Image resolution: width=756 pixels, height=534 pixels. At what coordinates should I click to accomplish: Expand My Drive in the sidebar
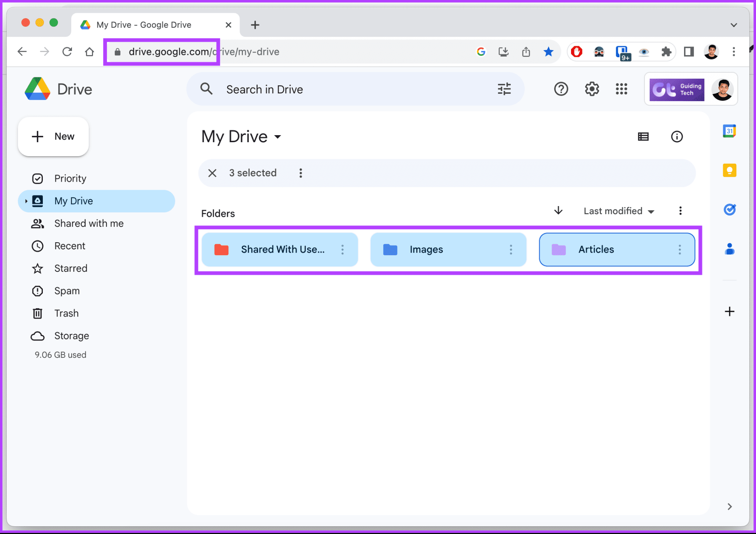tap(25, 201)
